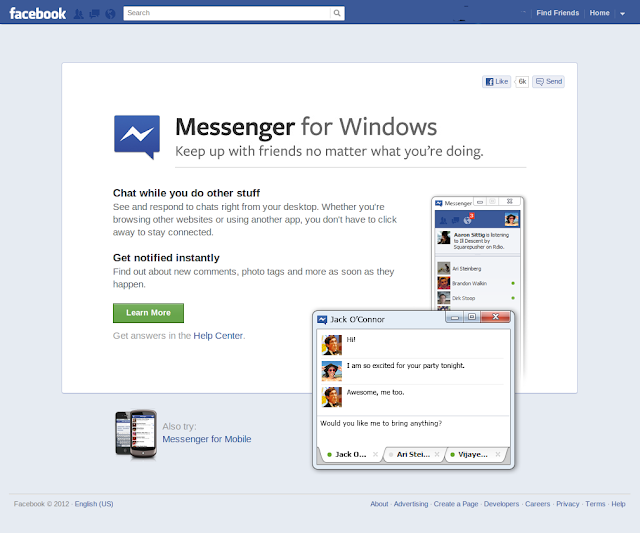Click Ari Steinberg in Messenger buddy list
Screen dimensions: 640x533
(x=477, y=269)
